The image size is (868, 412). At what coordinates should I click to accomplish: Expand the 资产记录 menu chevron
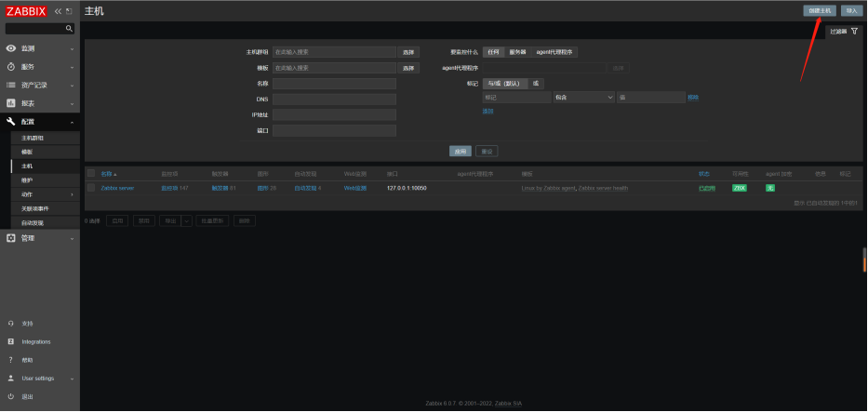(x=72, y=86)
